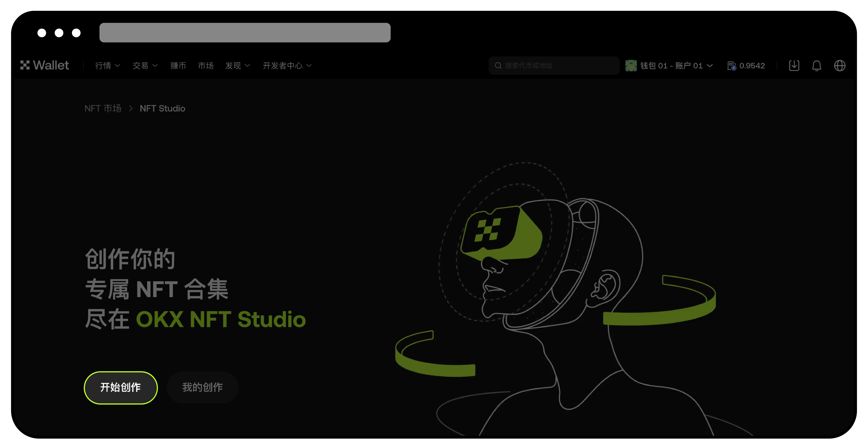
Task: Click the 开始创作 button
Action: pyautogui.click(x=121, y=387)
